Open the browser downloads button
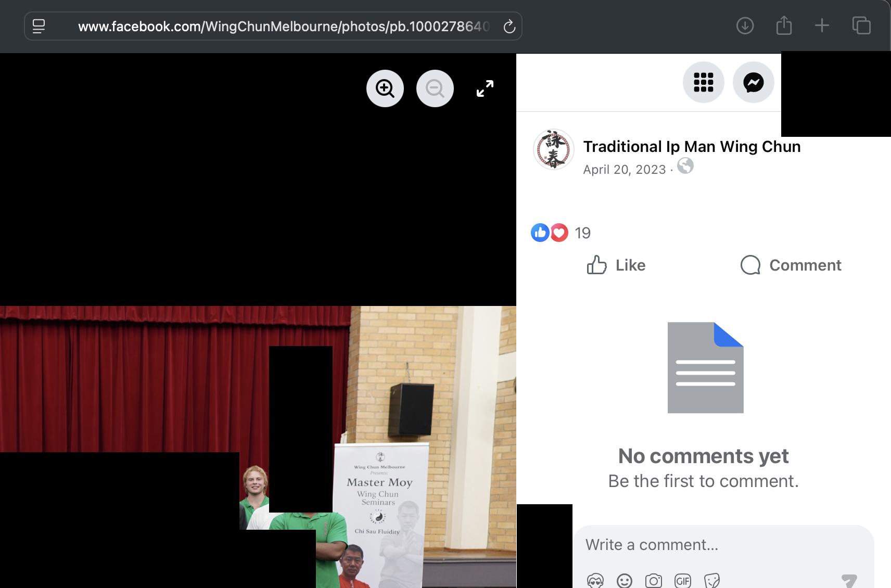This screenshot has height=588, width=891. click(745, 25)
